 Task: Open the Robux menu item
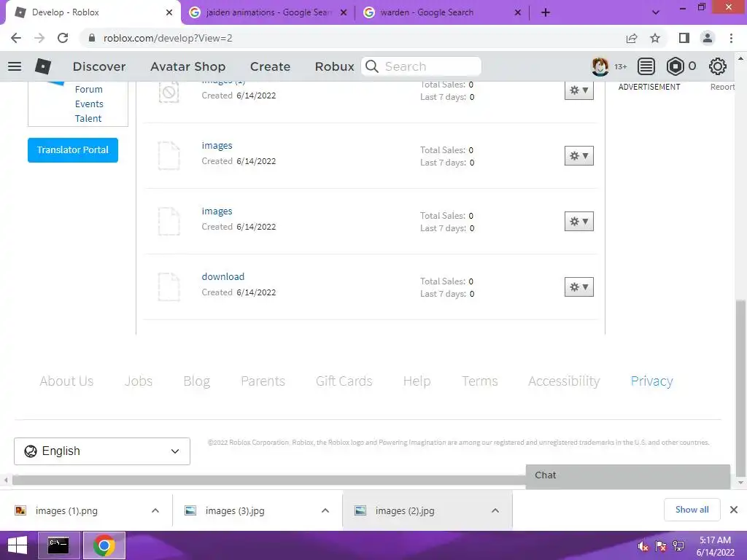point(334,66)
